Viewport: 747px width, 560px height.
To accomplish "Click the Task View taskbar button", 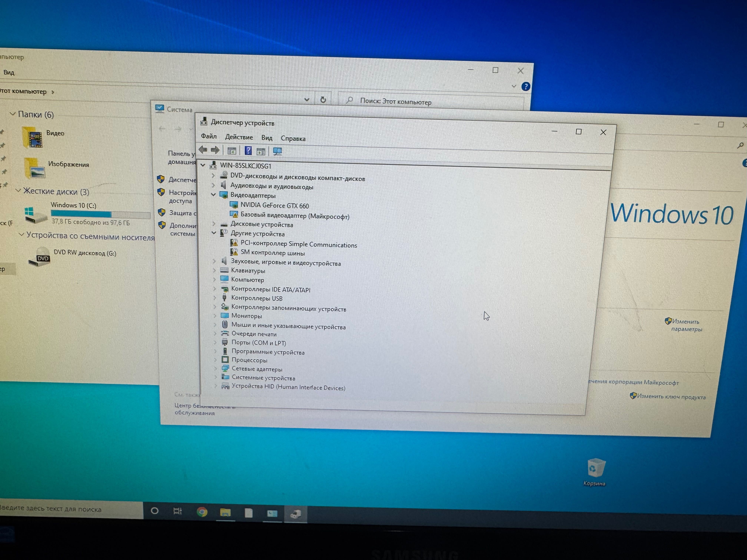I will pyautogui.click(x=178, y=511).
